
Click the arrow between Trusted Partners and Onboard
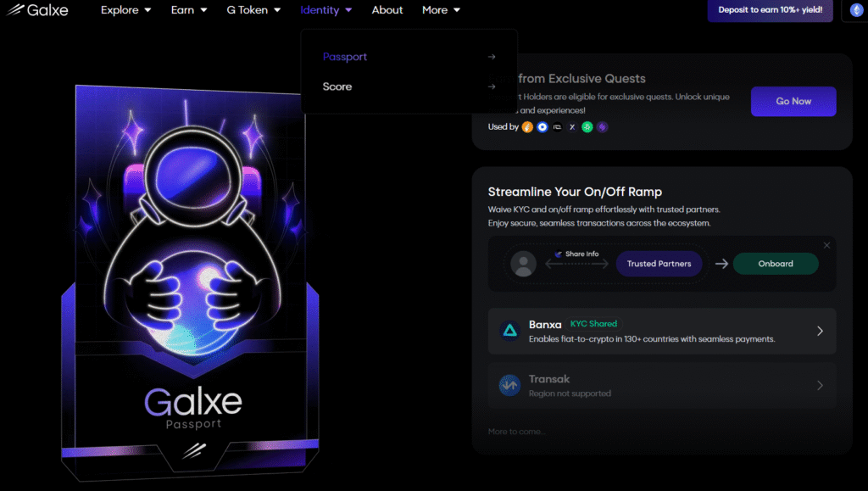pyautogui.click(x=721, y=264)
